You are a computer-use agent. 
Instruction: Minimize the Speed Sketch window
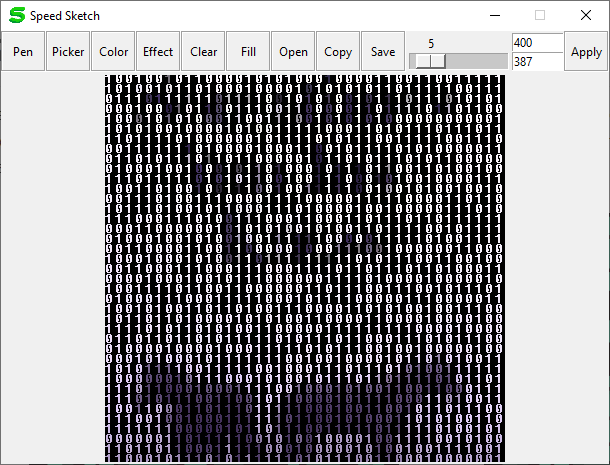494,16
